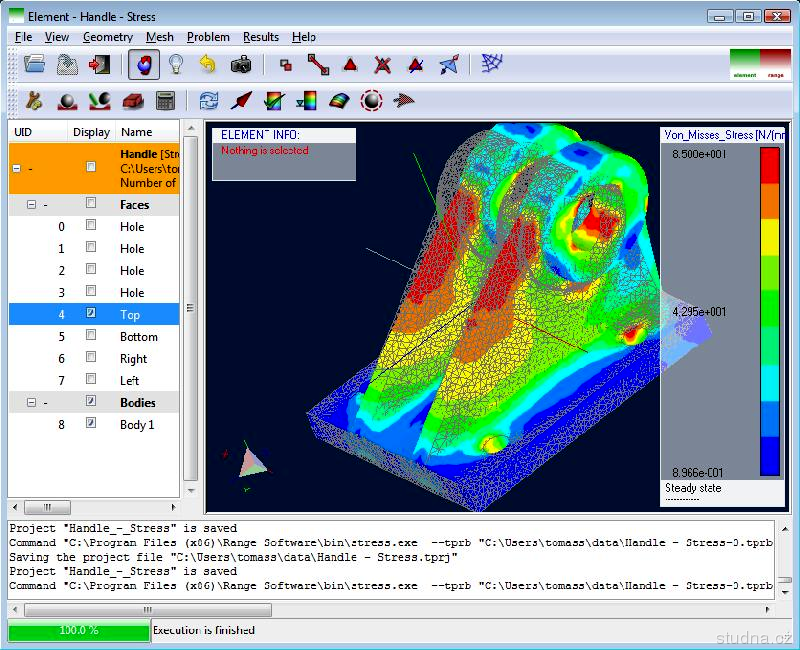Click the Display column header
The image size is (800, 650).
91,132
